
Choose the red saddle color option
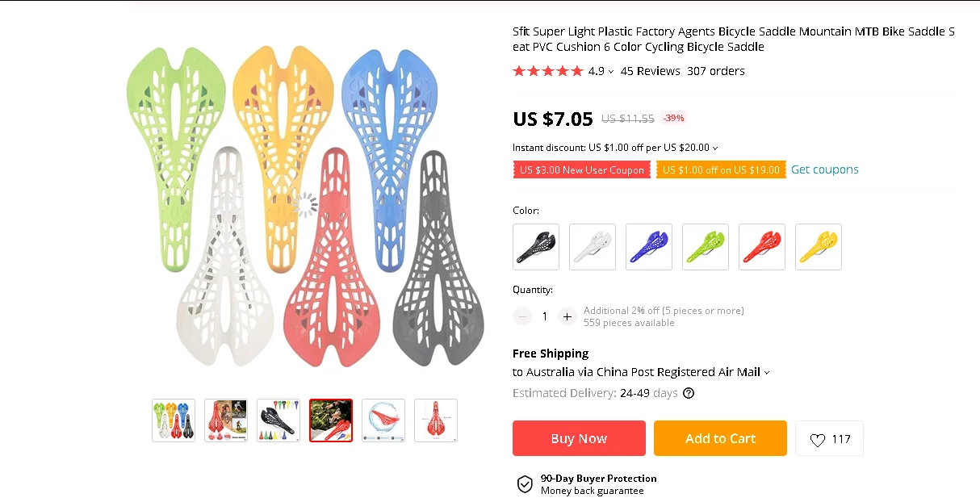coord(762,247)
